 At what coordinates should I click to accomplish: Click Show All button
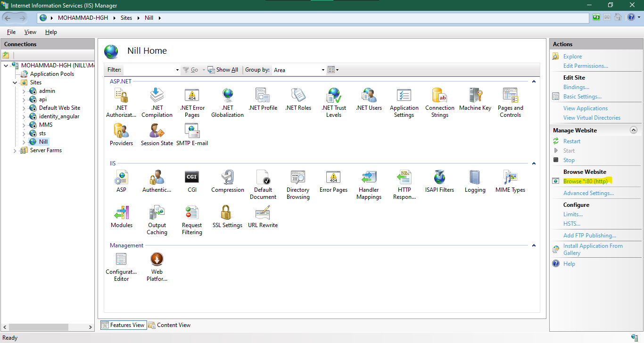pyautogui.click(x=223, y=70)
